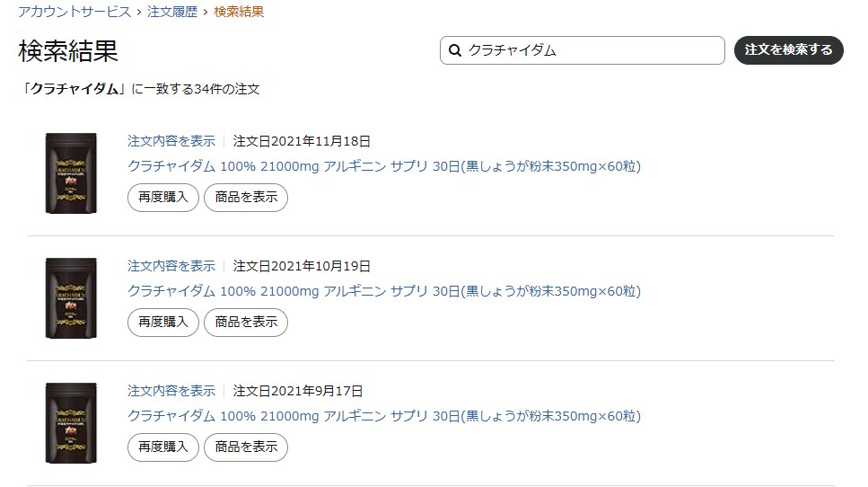This screenshot has width=868, height=487.
Task: Open 注文履歴 breadcrumb link
Action: point(172,12)
